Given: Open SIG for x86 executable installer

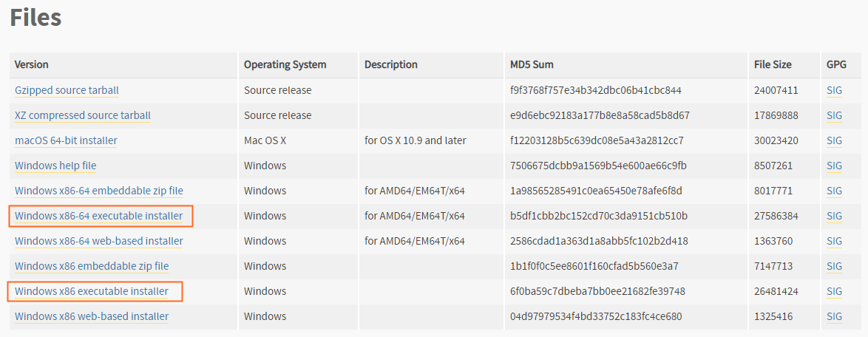Looking at the screenshot, I should pyautogui.click(x=834, y=291).
